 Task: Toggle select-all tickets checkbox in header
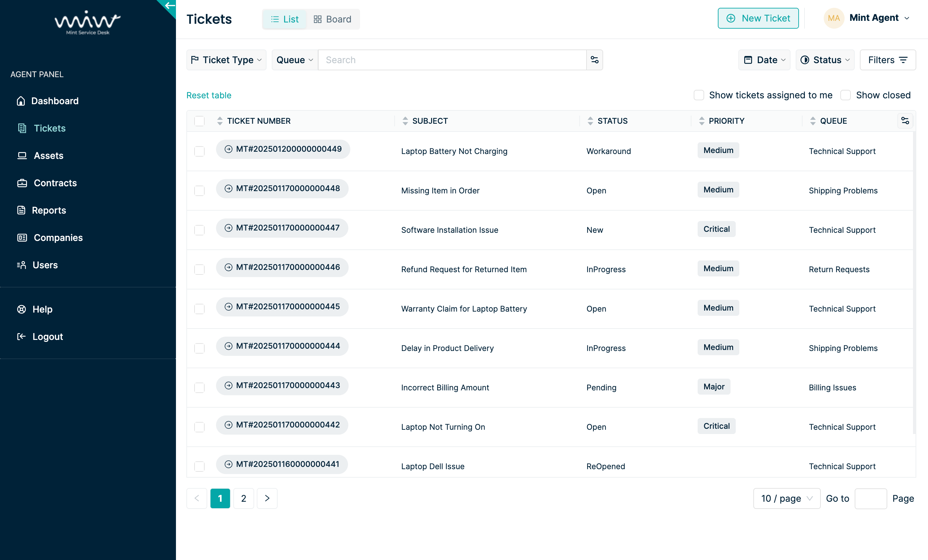coord(199,121)
